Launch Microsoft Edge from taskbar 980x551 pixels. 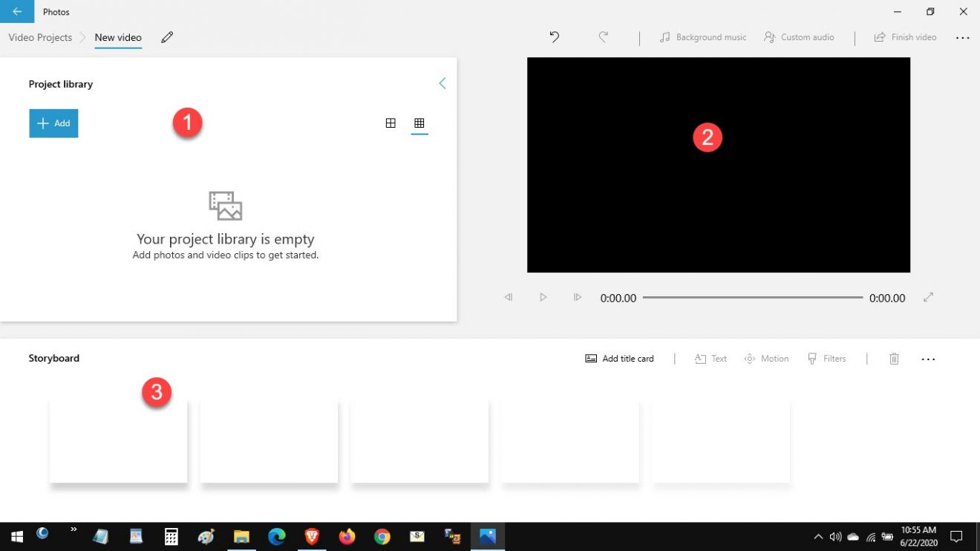point(277,536)
